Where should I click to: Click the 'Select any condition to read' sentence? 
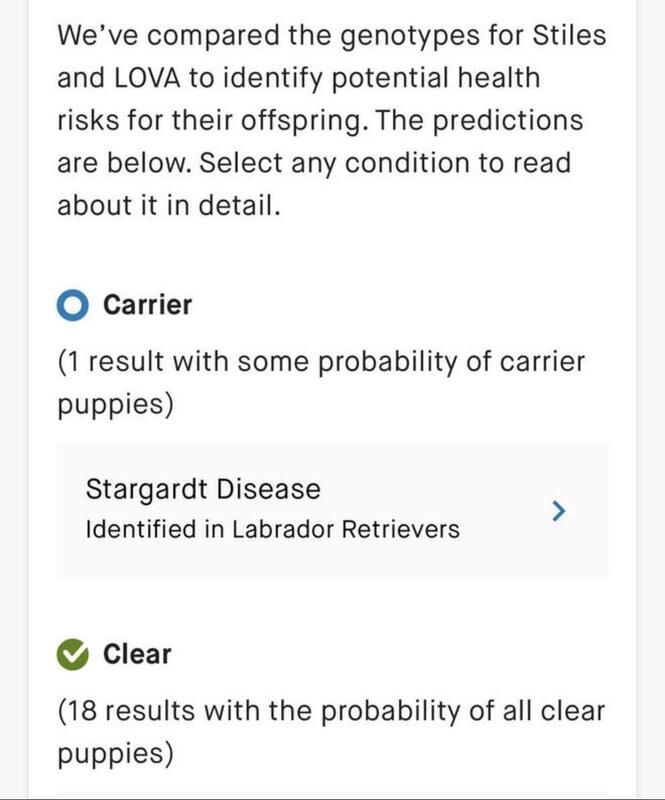(384, 164)
